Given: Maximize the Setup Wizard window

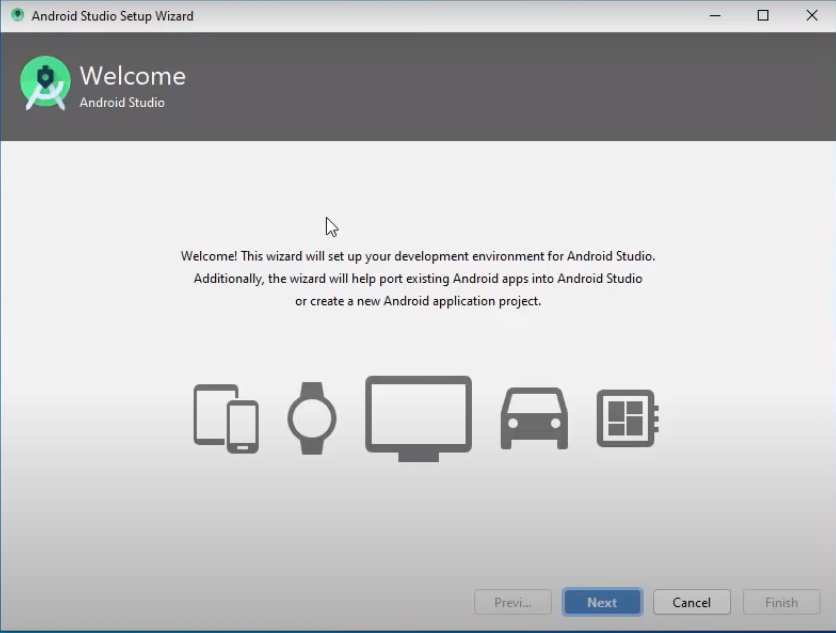Looking at the screenshot, I should [x=763, y=15].
